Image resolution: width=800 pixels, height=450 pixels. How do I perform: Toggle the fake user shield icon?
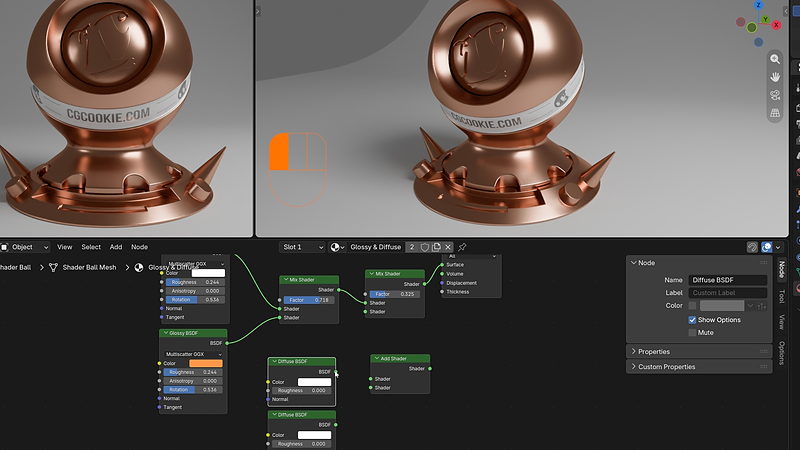pos(424,247)
